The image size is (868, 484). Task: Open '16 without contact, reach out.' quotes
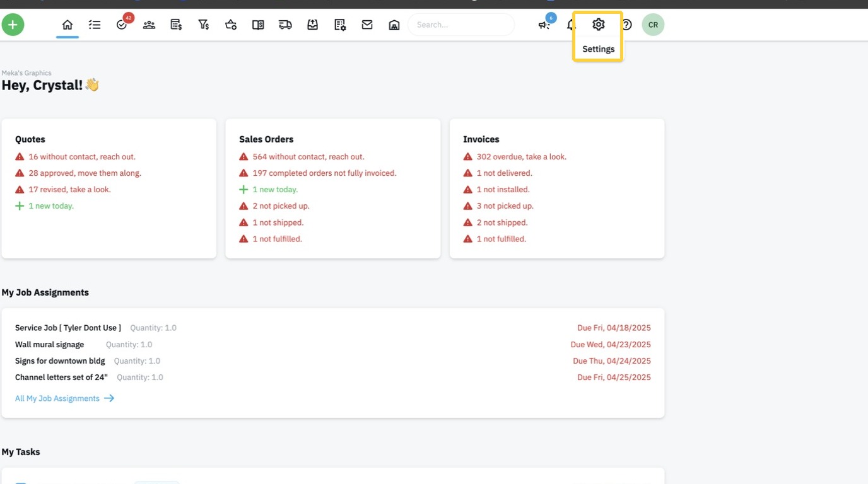tap(82, 157)
